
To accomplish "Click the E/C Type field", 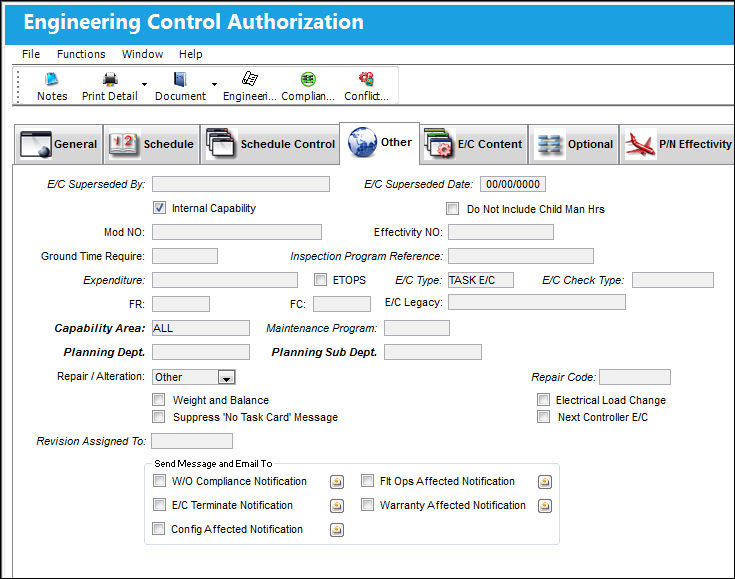I will [480, 280].
